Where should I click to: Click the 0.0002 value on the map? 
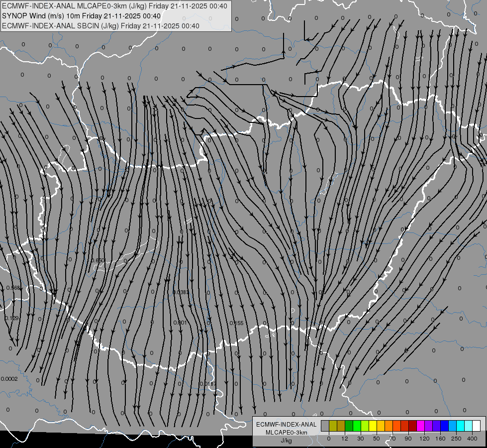coord(9,379)
